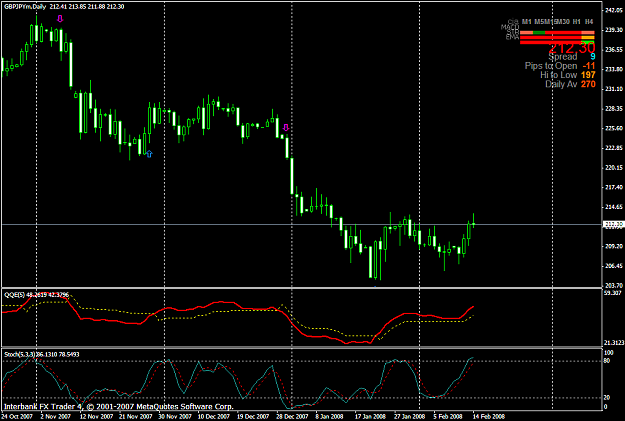The height and width of the screenshot is (421, 625).
Task: Select the grey horizontal current-price line
Action: coord(302,224)
